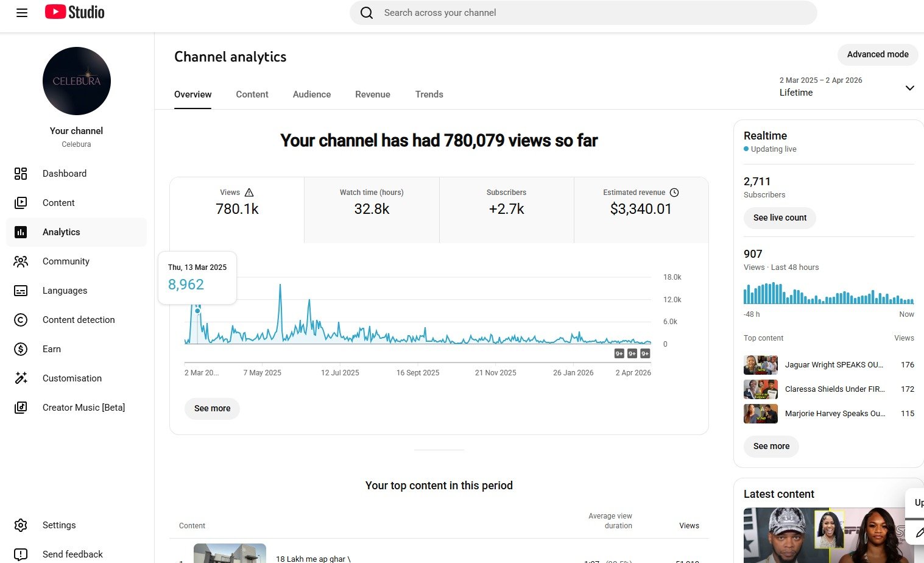Click the YouTube Studio logo
This screenshot has width=924, height=563.
pyautogui.click(x=74, y=12)
